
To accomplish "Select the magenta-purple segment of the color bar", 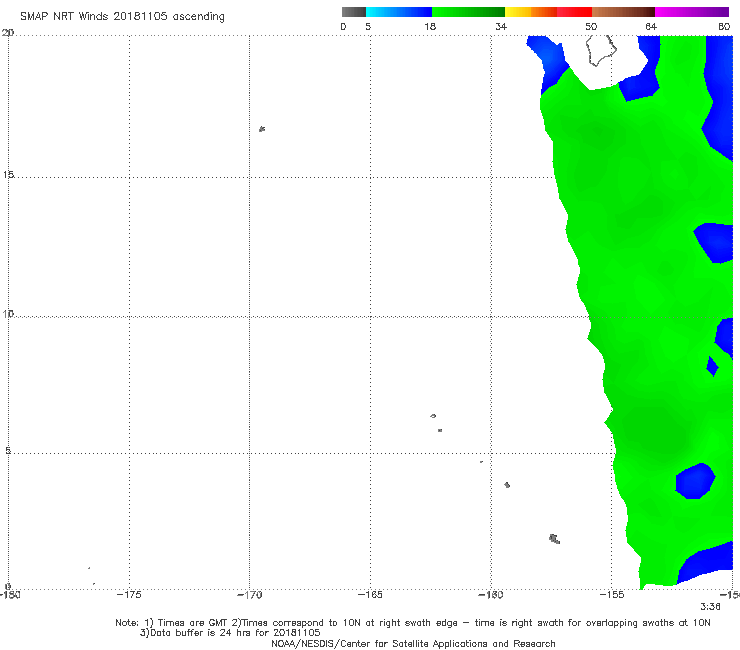I will pos(692,12).
